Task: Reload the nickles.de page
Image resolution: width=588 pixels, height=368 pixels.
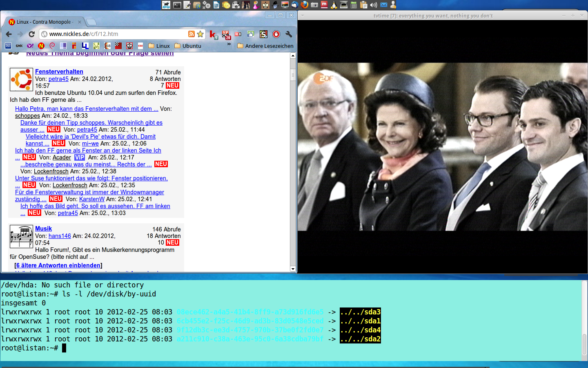Action: [x=31, y=34]
